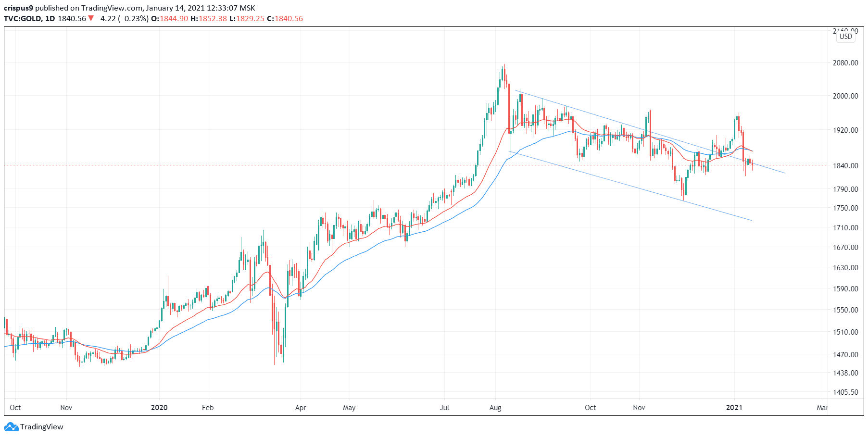
Task: Click the 1D interval label
Action: pos(50,19)
